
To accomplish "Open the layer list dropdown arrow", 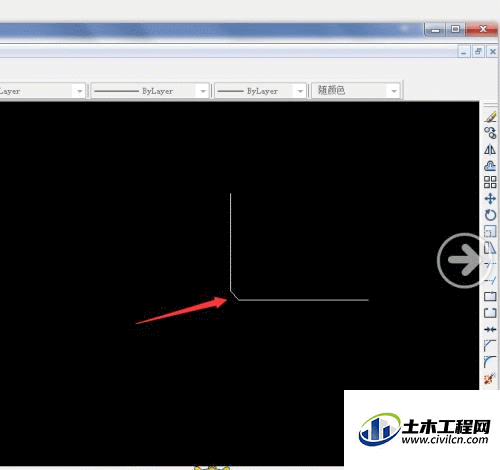I will click(x=79, y=91).
